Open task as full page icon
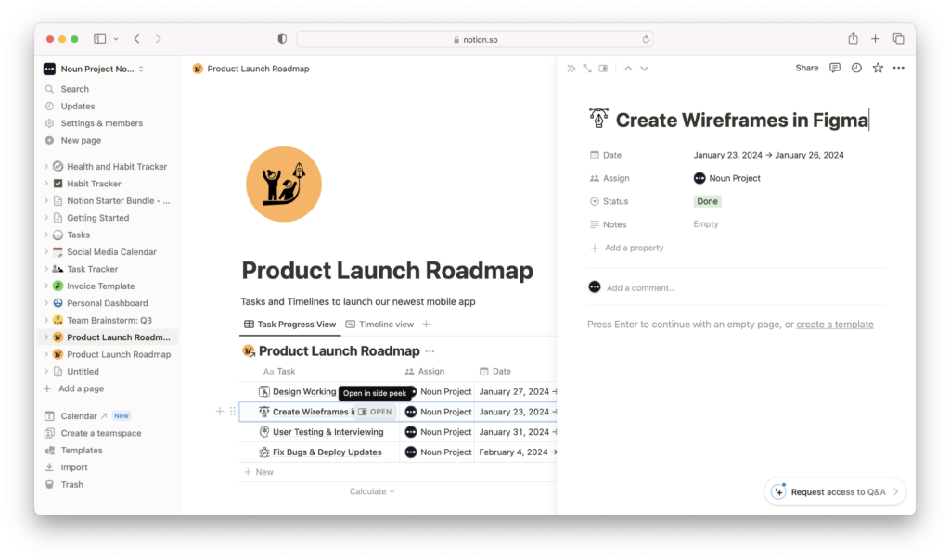Viewport: 950px width, 560px height. [587, 69]
